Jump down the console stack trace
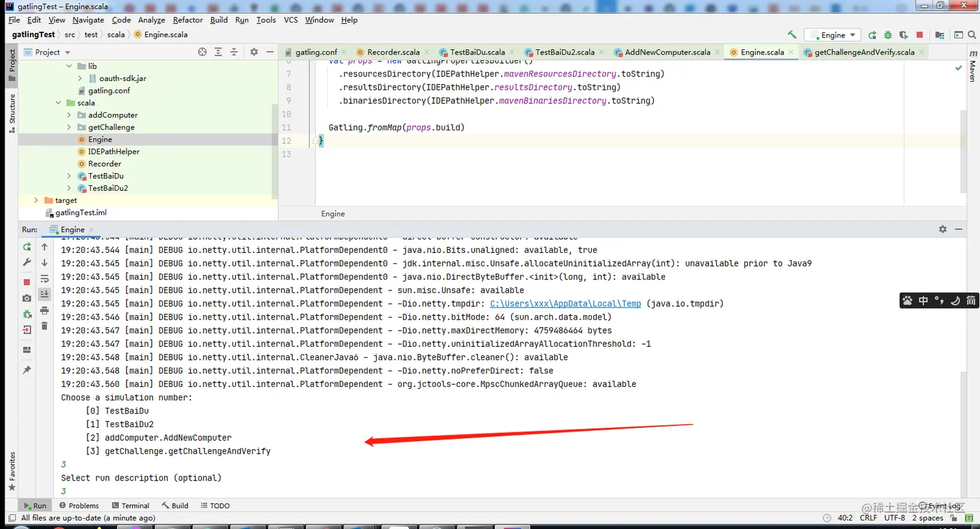The width and height of the screenshot is (980, 529). pyautogui.click(x=44, y=263)
